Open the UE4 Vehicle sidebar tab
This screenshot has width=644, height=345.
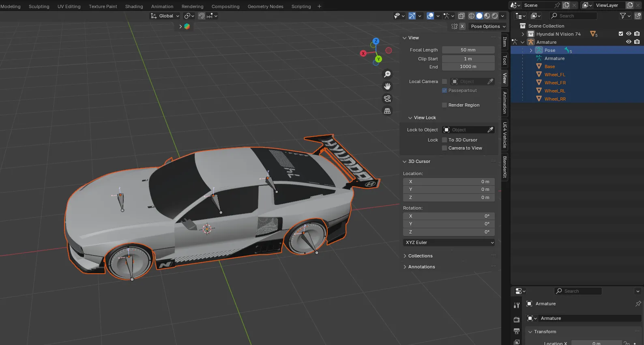(504, 135)
